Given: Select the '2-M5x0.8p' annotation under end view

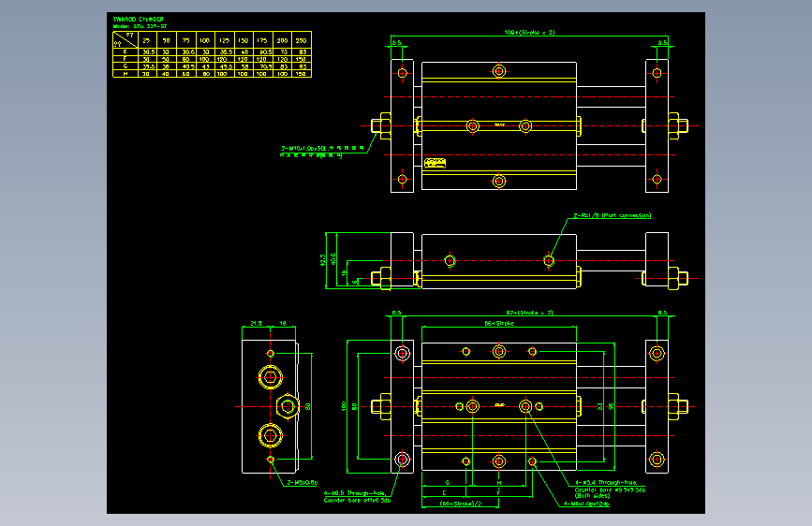Looking at the screenshot, I should (x=303, y=483).
